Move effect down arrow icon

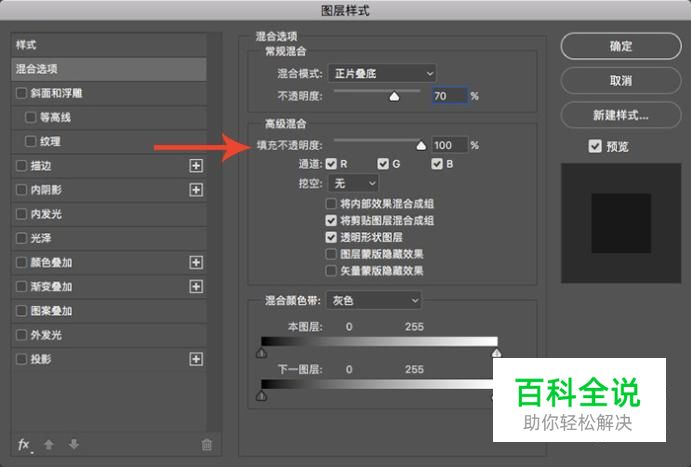click(x=74, y=444)
